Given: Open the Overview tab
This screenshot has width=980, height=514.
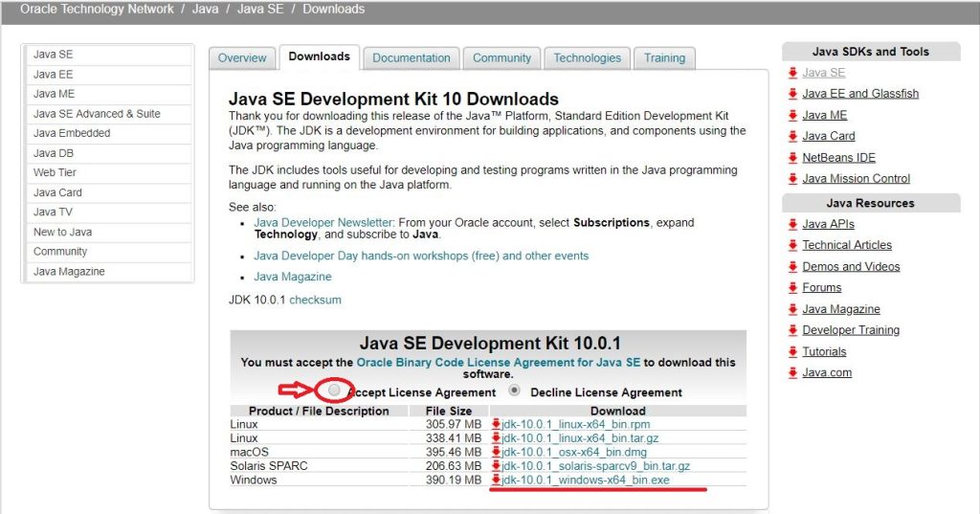Looking at the screenshot, I should click(242, 58).
